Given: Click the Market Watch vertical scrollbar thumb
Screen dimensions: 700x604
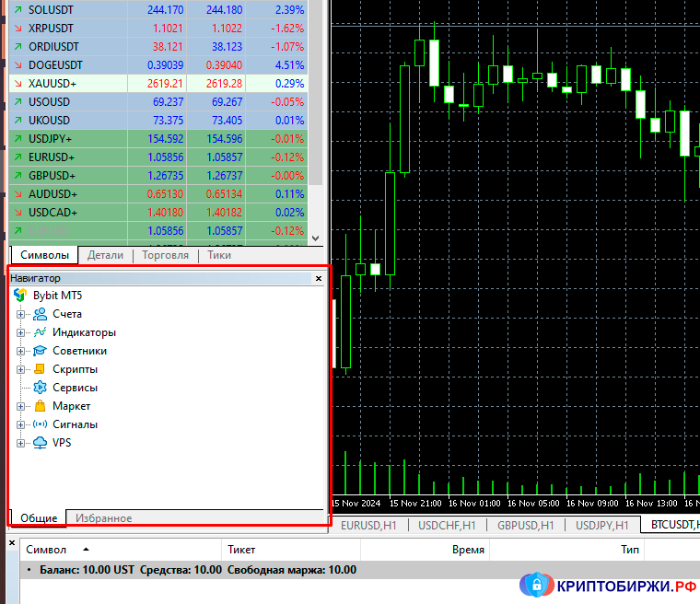Looking at the screenshot, I should pyautogui.click(x=316, y=91).
